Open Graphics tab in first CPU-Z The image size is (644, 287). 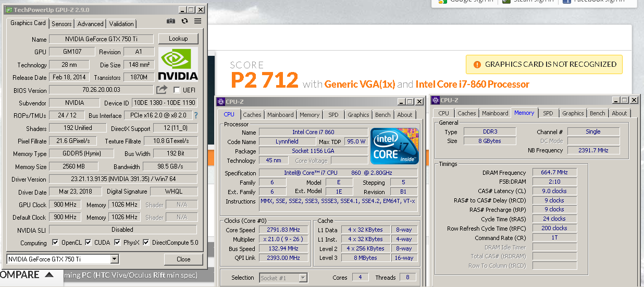(358, 115)
